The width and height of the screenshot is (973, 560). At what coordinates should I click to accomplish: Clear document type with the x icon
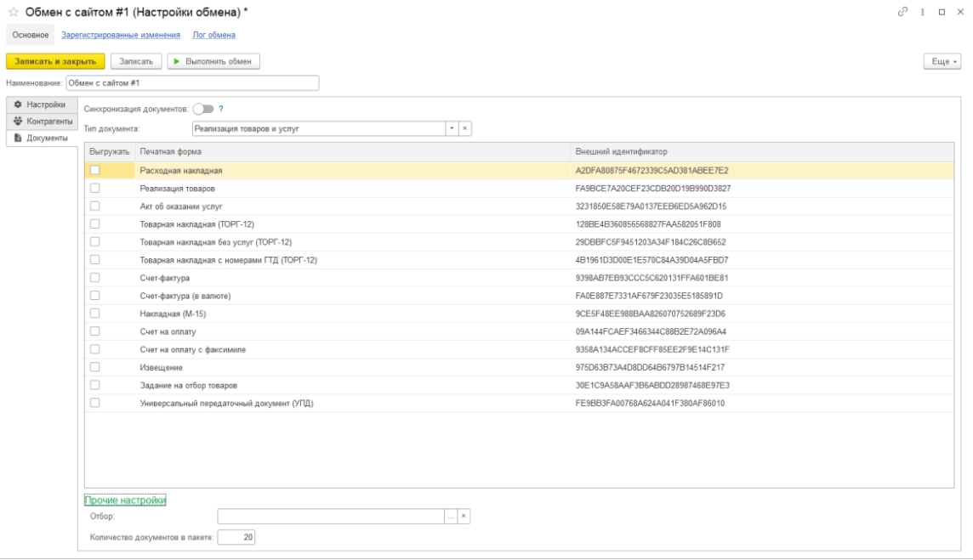coord(464,128)
